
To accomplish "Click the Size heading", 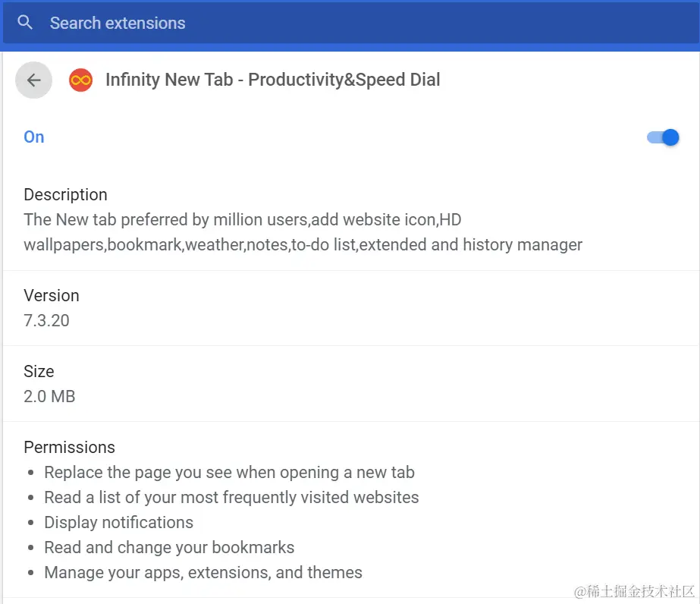I will pos(39,372).
